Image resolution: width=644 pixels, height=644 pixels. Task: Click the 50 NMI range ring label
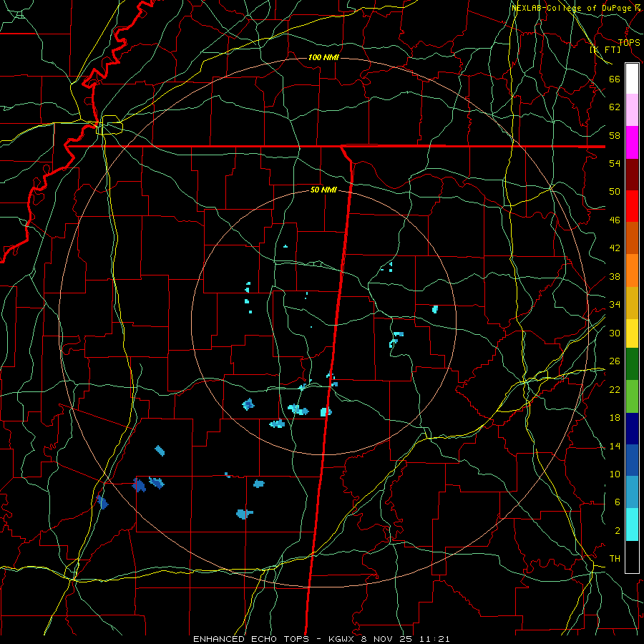(x=323, y=190)
